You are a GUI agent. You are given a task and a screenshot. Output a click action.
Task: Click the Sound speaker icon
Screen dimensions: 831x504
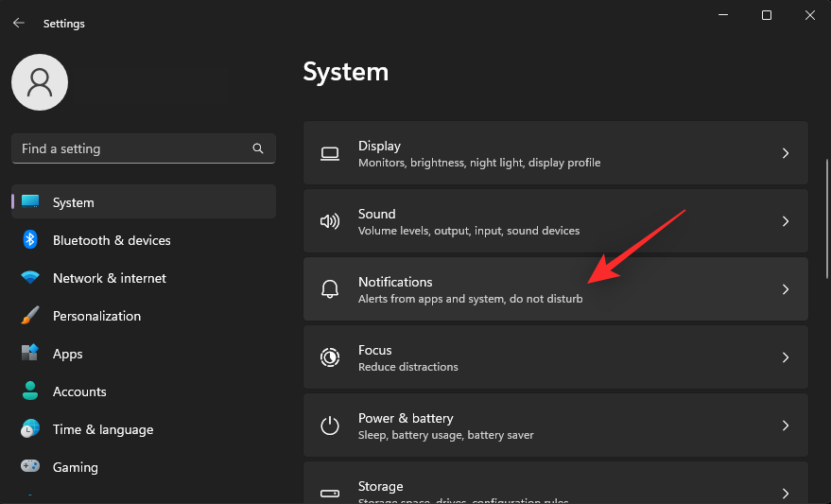point(330,221)
